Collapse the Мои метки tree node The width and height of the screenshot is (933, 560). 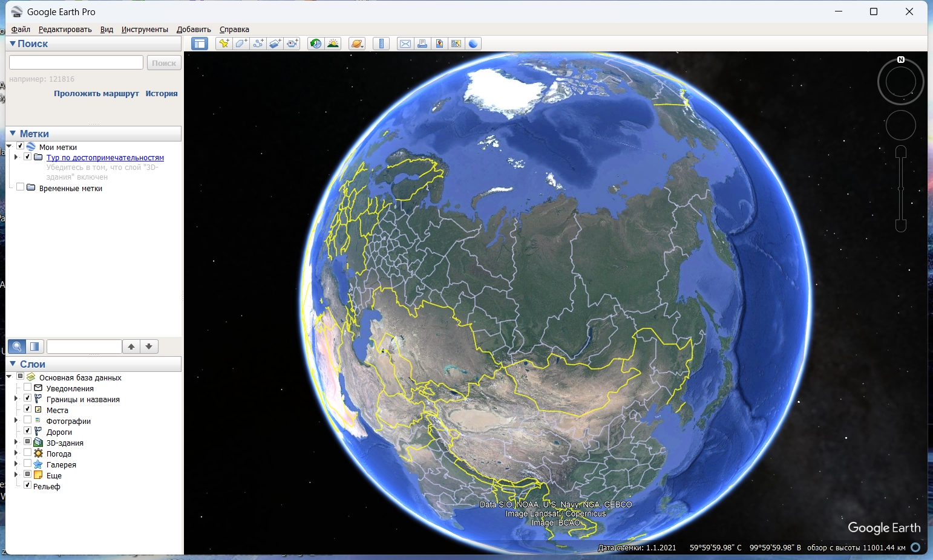click(x=9, y=146)
